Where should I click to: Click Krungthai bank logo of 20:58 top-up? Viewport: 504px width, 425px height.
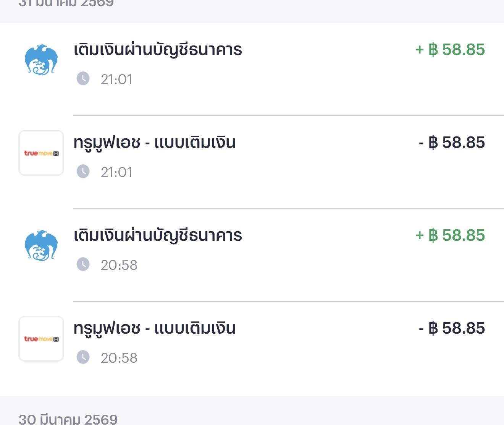[41, 246]
